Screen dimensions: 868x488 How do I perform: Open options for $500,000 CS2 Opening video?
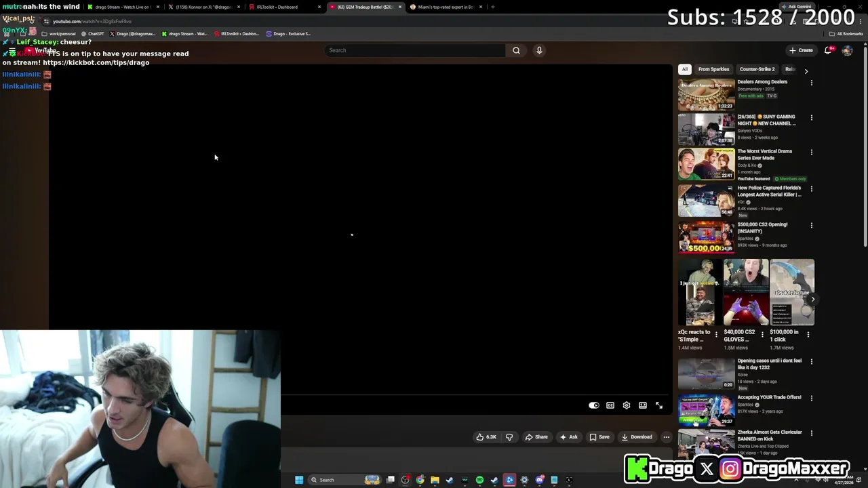(811, 225)
